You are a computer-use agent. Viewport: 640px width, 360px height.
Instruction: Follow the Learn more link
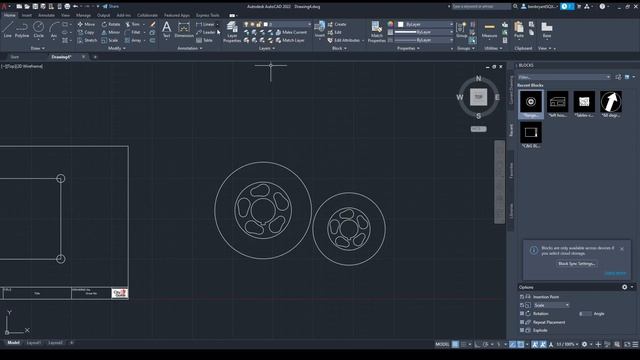(615, 273)
